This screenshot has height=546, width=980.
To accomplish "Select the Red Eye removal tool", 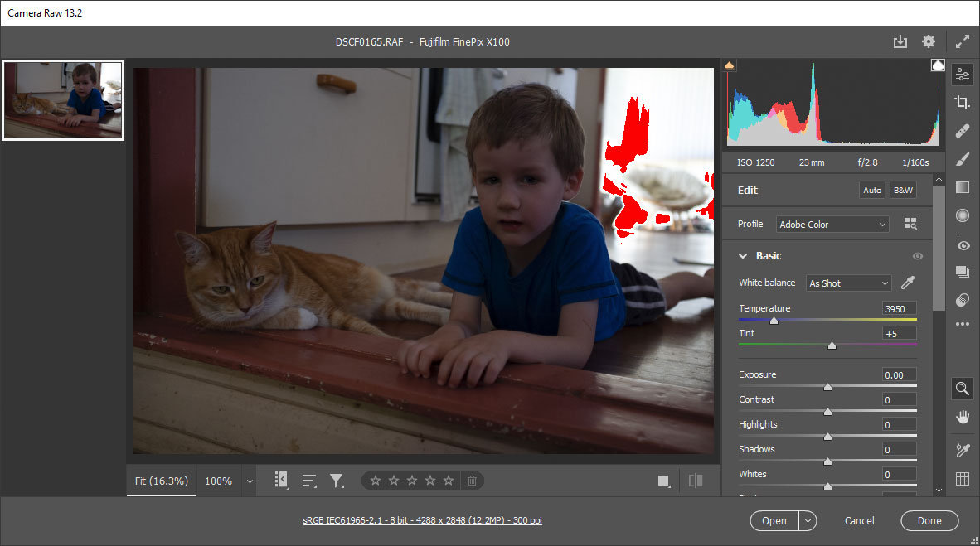I will 962,244.
